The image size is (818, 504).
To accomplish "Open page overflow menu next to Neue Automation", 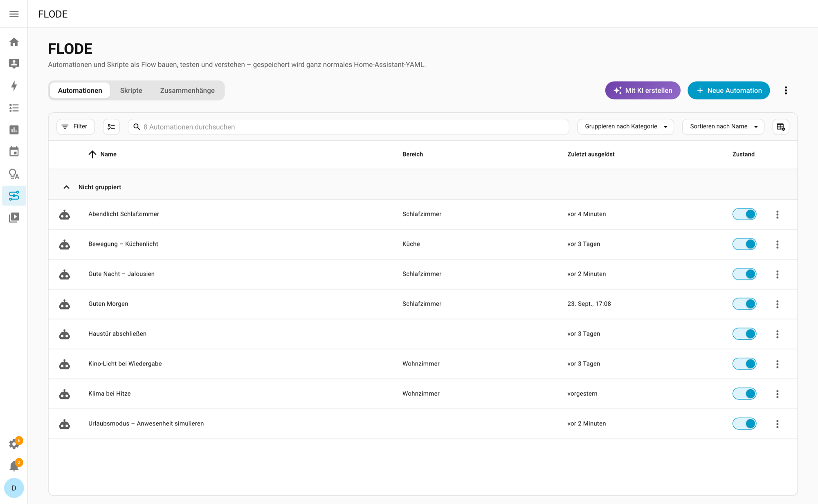I will [786, 90].
